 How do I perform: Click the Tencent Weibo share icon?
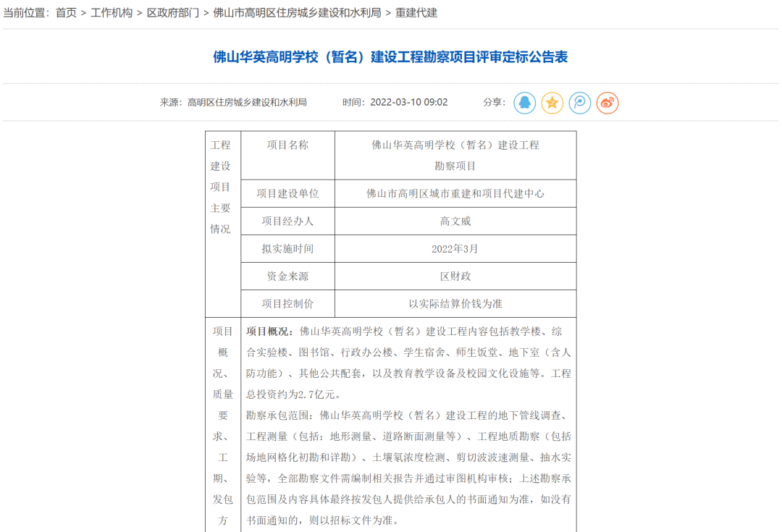(579, 103)
